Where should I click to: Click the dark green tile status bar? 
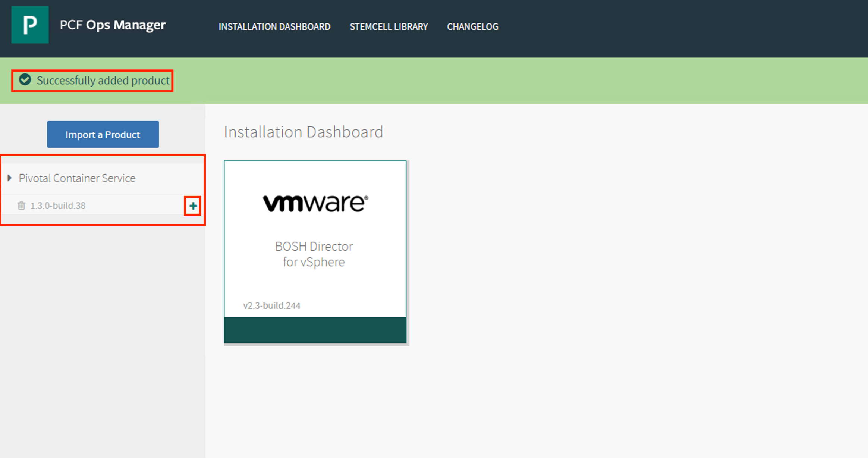pos(315,330)
